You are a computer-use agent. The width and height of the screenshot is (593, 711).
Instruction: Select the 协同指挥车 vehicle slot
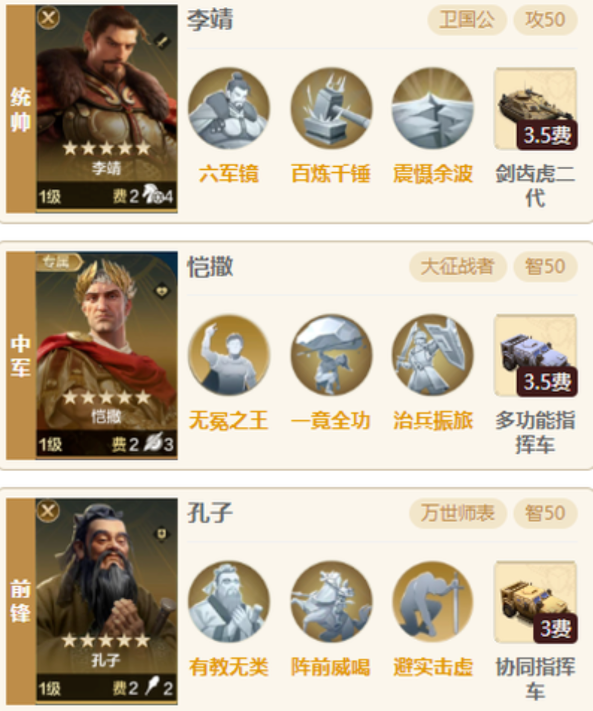point(535,602)
